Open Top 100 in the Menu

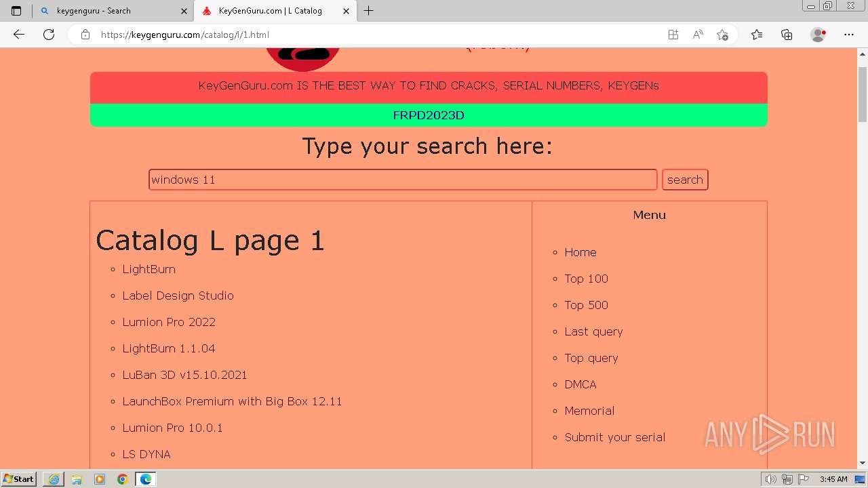(x=587, y=279)
